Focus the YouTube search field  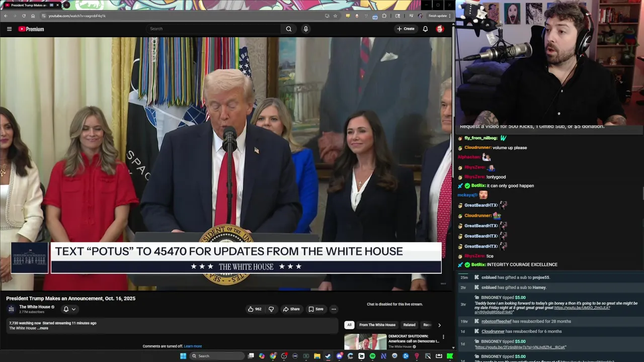pyautogui.click(x=214, y=29)
